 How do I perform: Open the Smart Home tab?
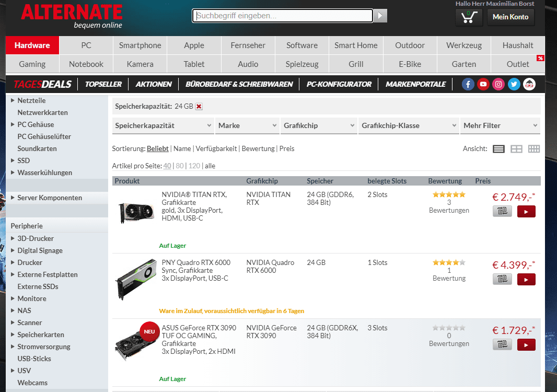click(356, 45)
